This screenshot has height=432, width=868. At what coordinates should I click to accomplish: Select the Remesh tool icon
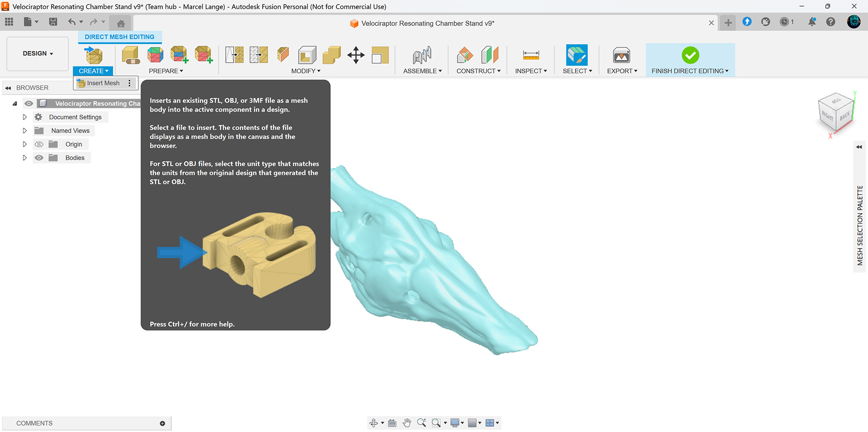pyautogui.click(x=234, y=55)
